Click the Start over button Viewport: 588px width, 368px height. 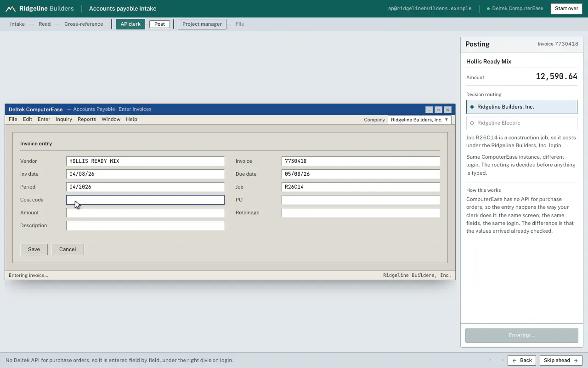(x=566, y=9)
